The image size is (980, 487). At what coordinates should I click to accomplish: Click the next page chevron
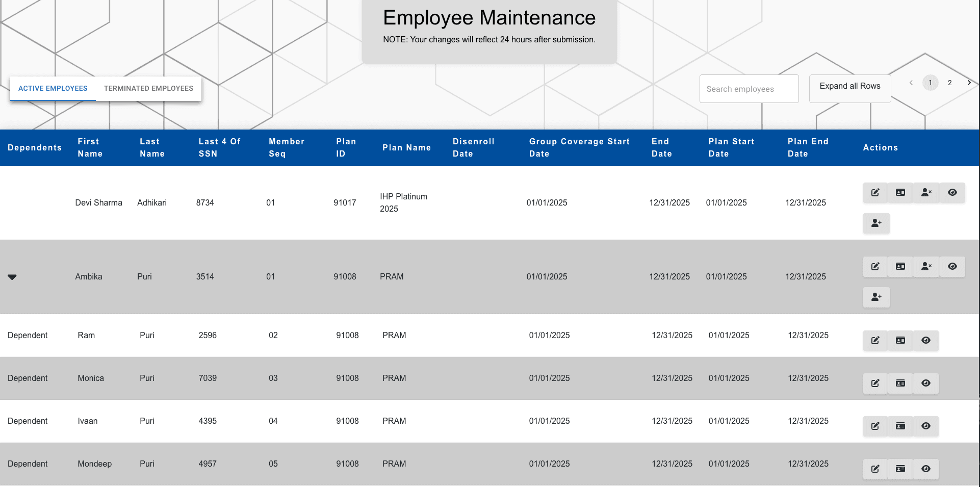[x=969, y=82]
